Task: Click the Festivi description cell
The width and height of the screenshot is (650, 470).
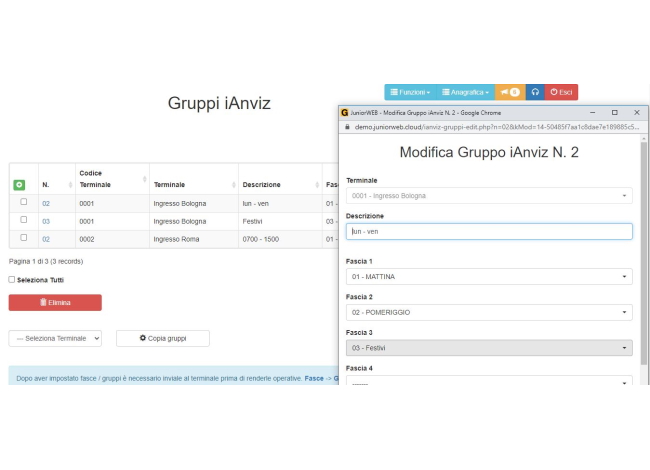Action: tap(252, 221)
